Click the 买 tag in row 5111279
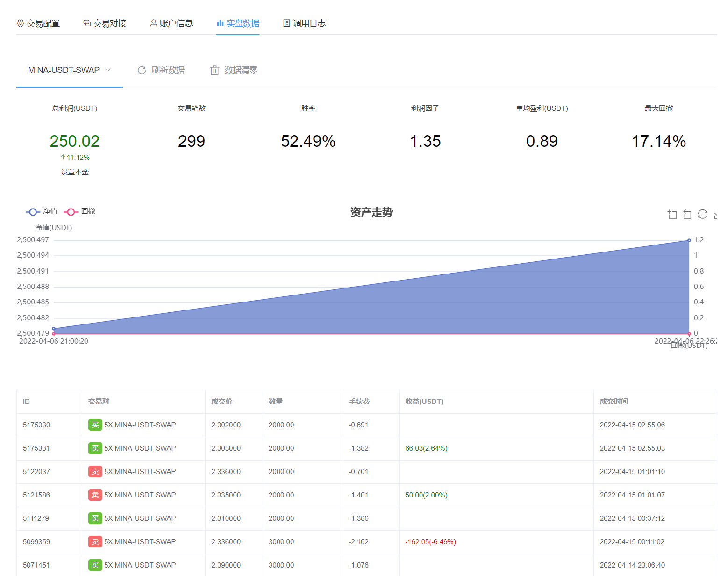Viewport: 728px width, 576px height. tap(95, 518)
